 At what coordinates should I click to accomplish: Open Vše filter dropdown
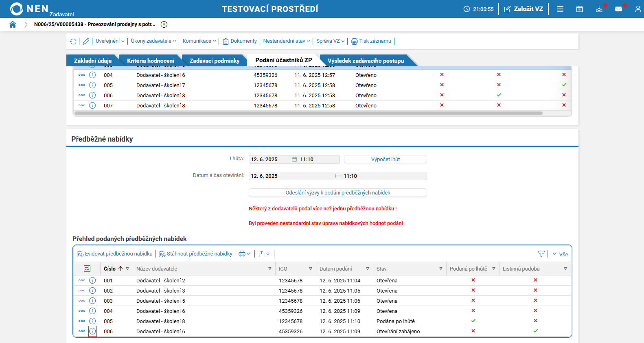pyautogui.click(x=560, y=254)
